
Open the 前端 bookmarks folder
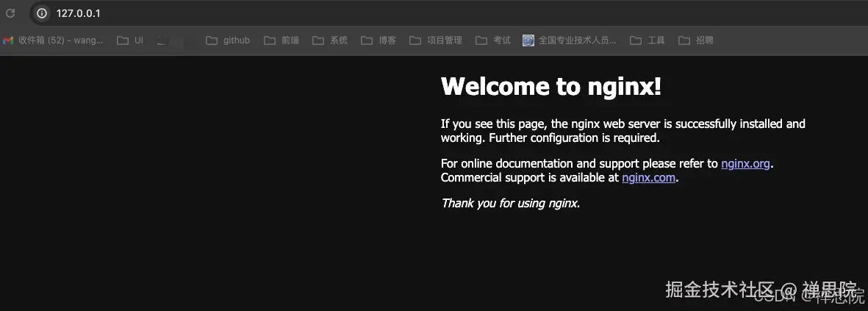[x=281, y=40]
